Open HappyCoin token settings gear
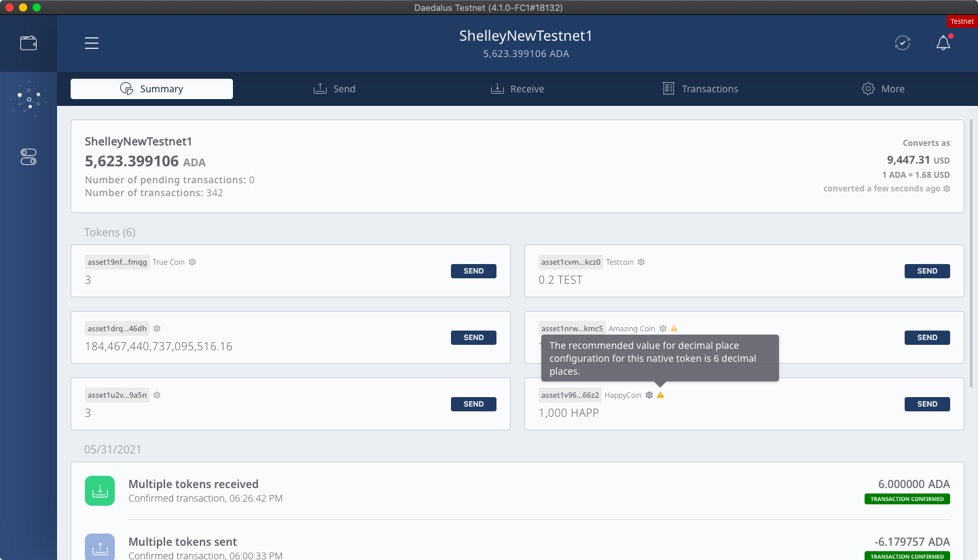The width and height of the screenshot is (978, 560). [x=649, y=395]
